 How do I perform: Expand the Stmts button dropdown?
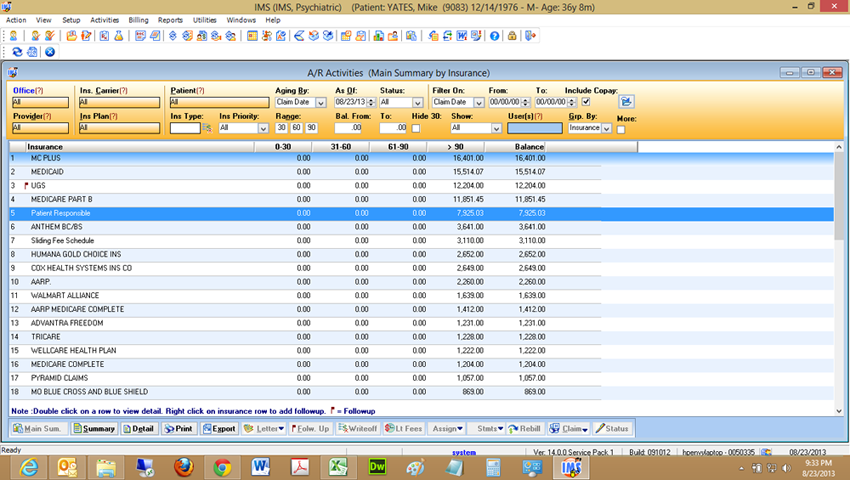coord(500,429)
